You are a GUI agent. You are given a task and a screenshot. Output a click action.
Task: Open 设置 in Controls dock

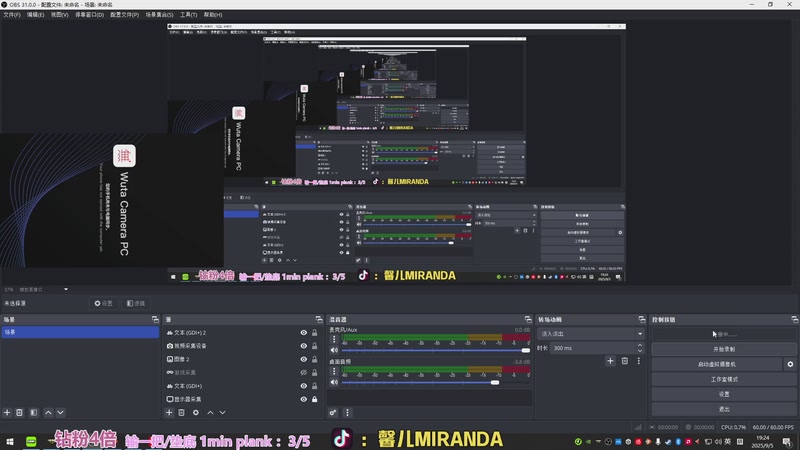coord(723,394)
